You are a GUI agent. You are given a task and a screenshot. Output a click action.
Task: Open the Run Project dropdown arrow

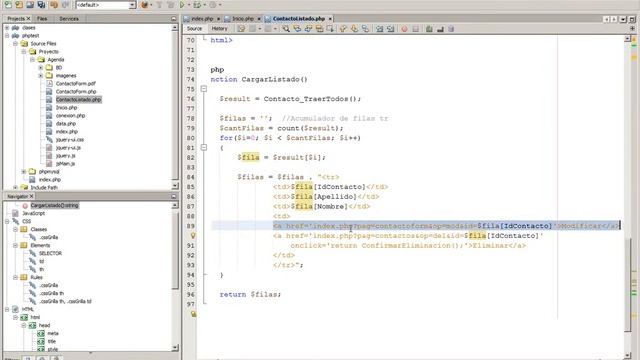189,5
